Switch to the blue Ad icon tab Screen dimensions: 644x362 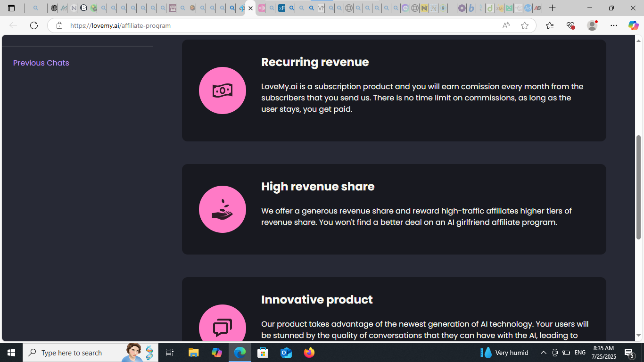pos(528,8)
